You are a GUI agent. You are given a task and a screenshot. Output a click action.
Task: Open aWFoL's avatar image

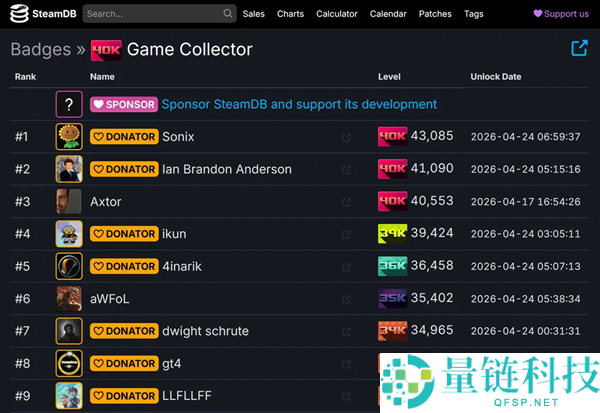[x=69, y=299]
